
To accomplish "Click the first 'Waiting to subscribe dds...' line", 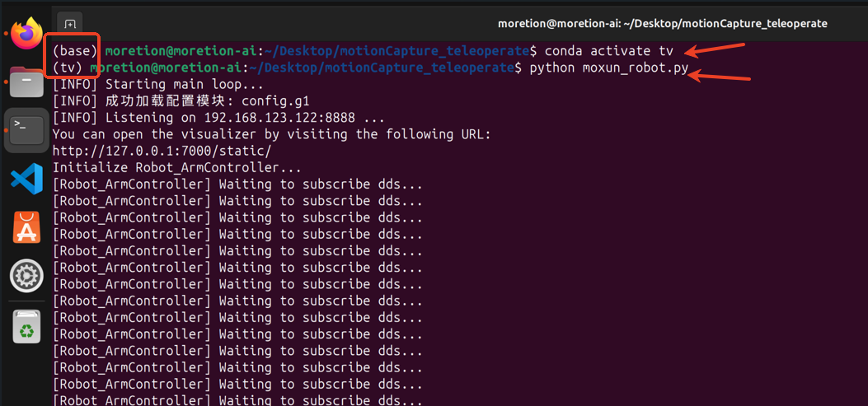I will pos(237,184).
